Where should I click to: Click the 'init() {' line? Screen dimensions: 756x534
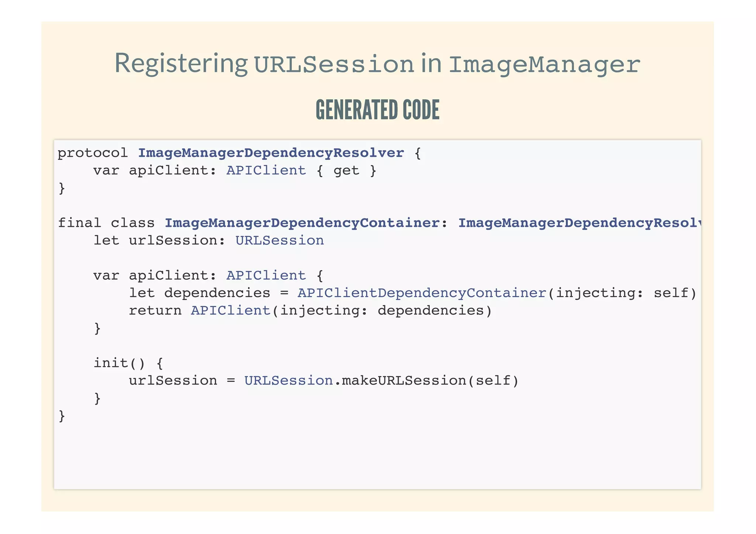[x=128, y=363]
